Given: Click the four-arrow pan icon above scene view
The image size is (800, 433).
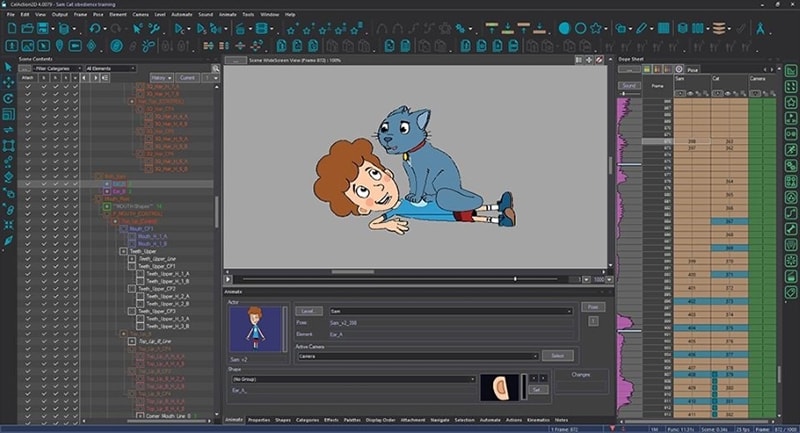Looking at the screenshot, I should pyautogui.click(x=589, y=60).
